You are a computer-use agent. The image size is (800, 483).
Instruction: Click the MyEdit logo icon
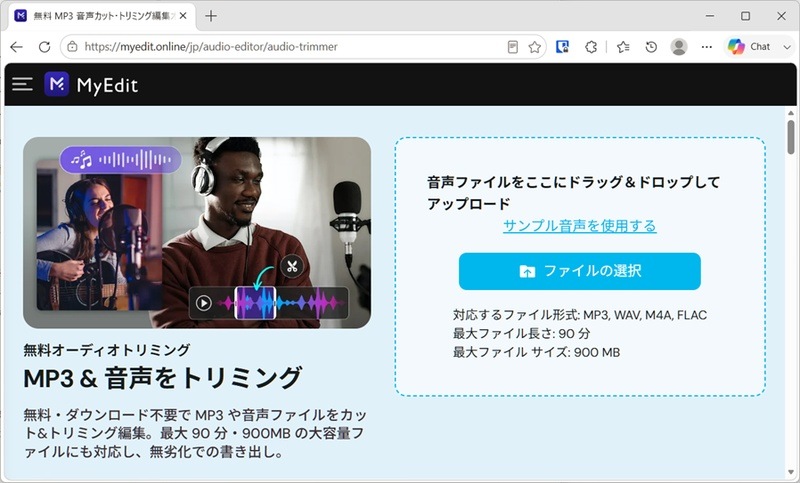click(x=57, y=84)
